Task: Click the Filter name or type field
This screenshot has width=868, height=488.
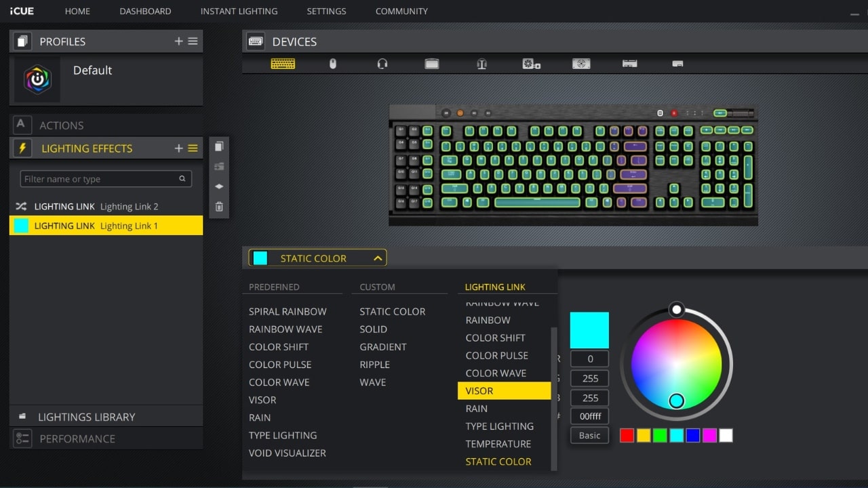Action: pyautogui.click(x=106, y=179)
